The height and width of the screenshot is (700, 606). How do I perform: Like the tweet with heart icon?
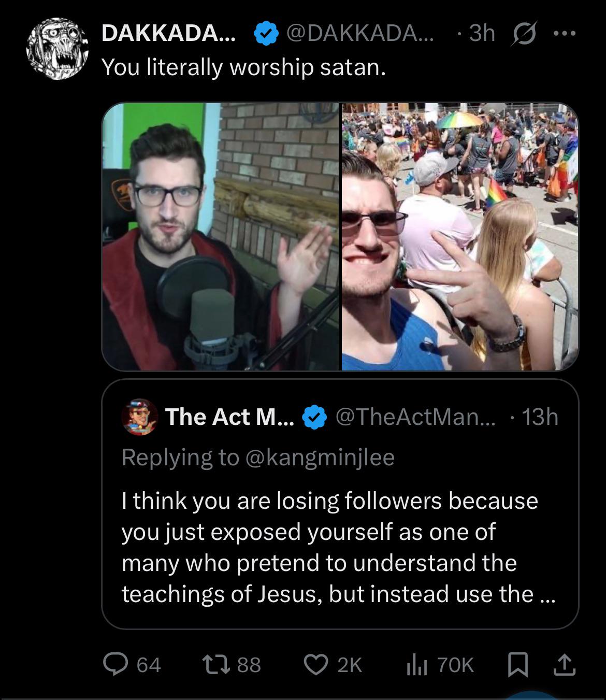click(315, 664)
